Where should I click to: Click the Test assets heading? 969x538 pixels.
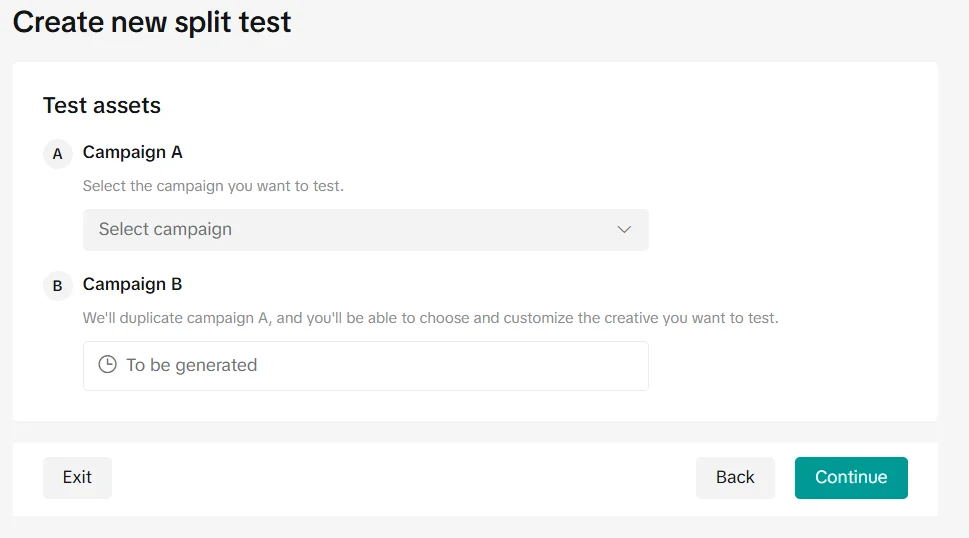tap(102, 106)
